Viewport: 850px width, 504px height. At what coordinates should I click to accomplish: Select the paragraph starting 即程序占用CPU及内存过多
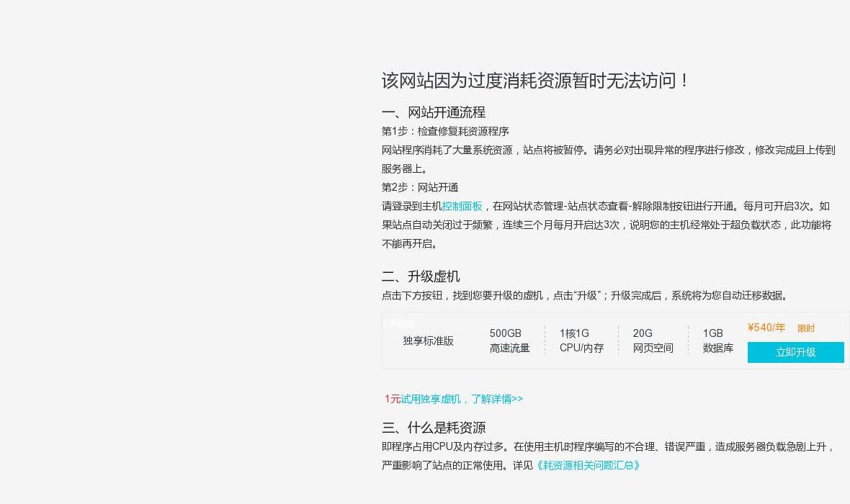point(608,456)
